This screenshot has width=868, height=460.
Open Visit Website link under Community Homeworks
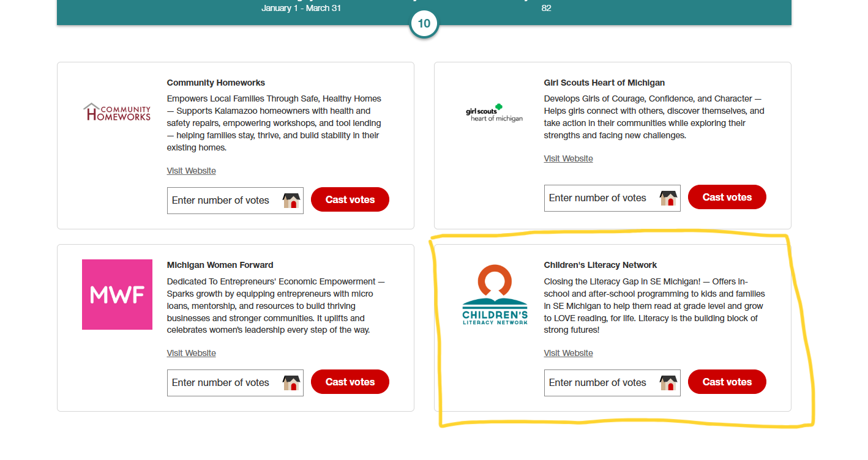(x=192, y=171)
